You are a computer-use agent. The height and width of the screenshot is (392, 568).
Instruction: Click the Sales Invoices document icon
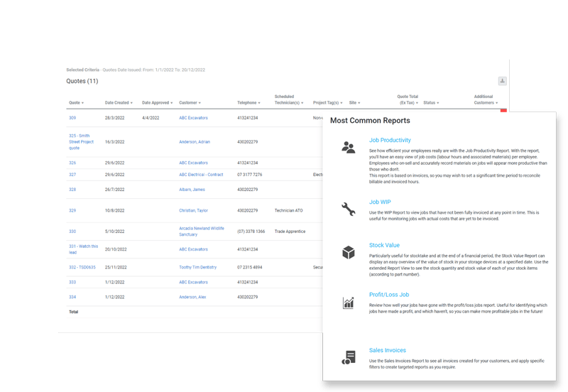(349, 357)
